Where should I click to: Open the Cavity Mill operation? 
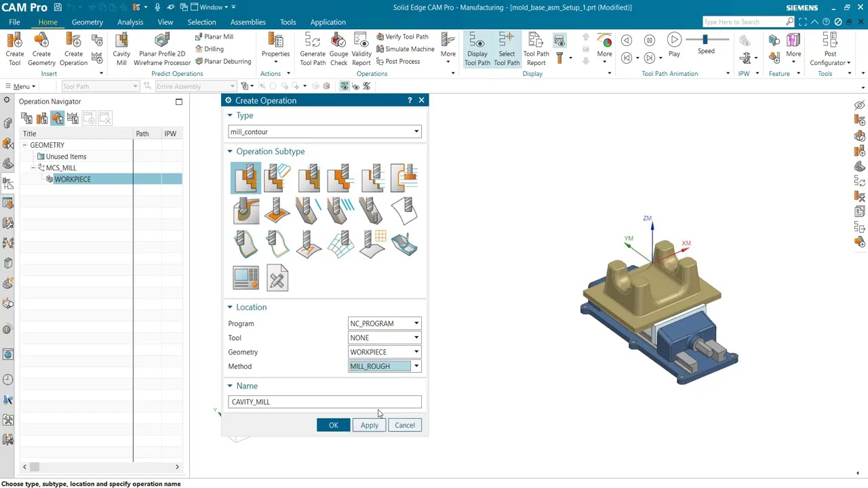click(121, 49)
